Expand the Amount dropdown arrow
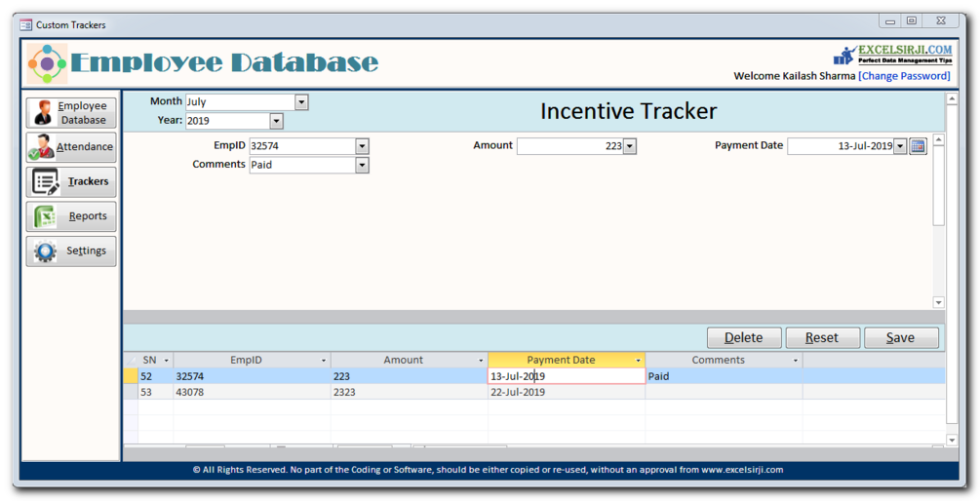Screen dimensions: 980x501 629,146
